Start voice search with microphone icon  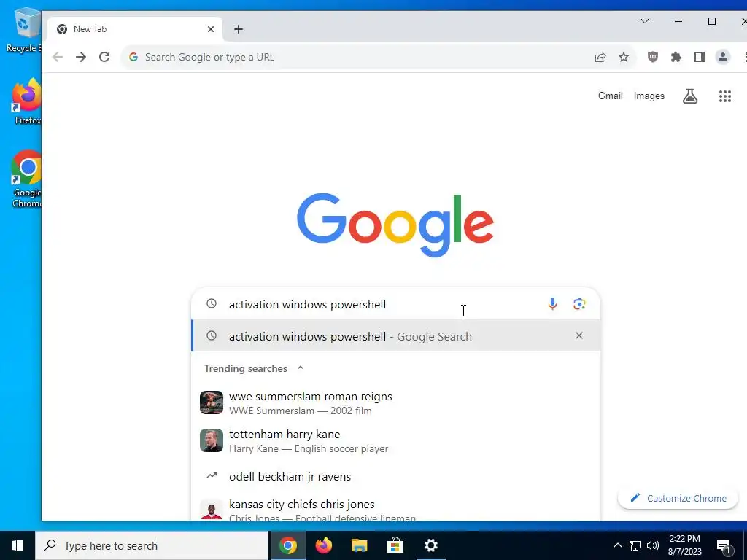coord(552,304)
